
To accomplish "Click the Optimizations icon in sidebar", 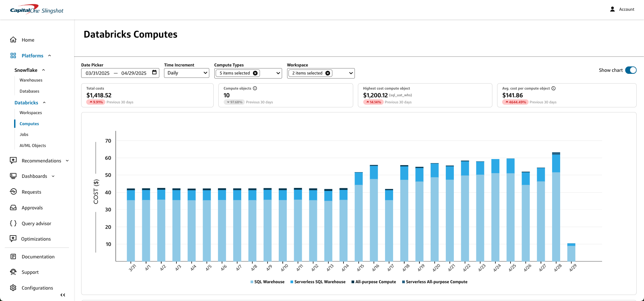I will coord(13,239).
